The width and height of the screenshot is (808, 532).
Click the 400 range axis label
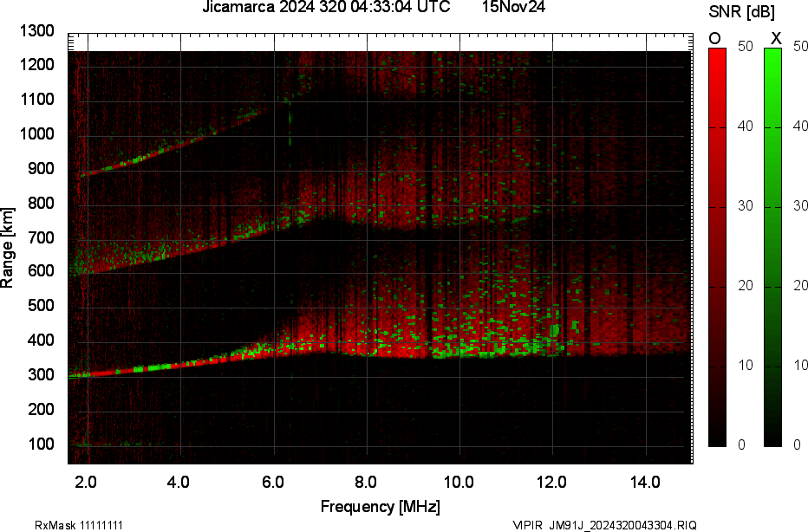click(x=41, y=340)
